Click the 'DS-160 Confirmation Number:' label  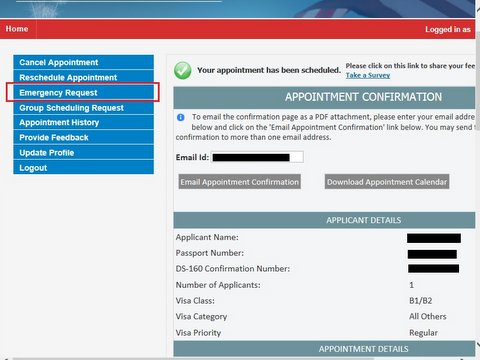(x=233, y=269)
